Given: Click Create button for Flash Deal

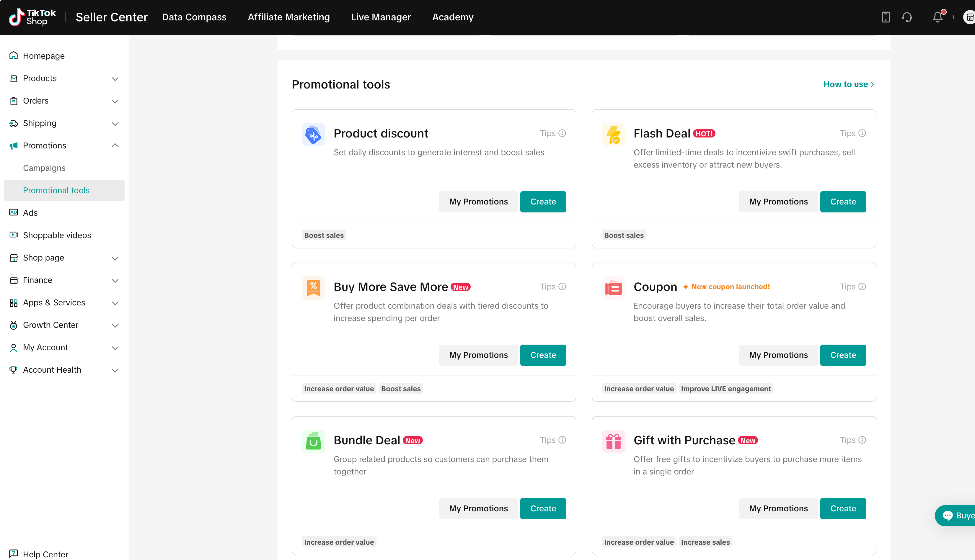Looking at the screenshot, I should click(x=843, y=202).
